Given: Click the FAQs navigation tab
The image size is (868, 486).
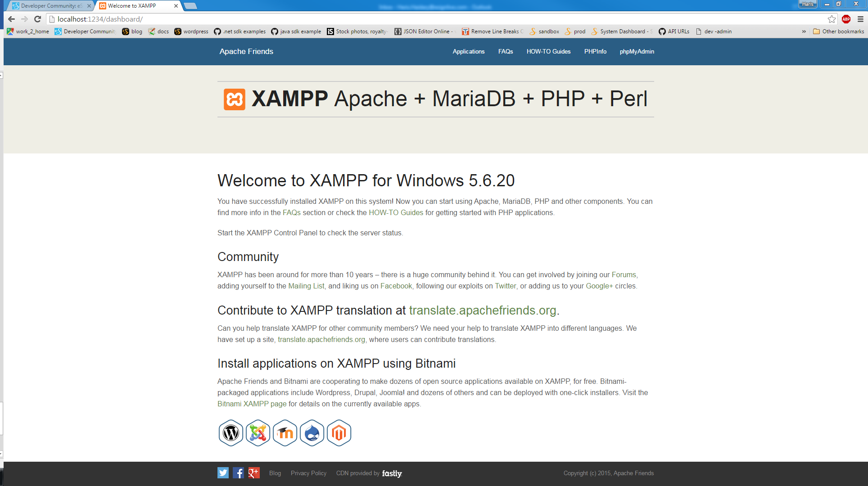Looking at the screenshot, I should (x=506, y=51).
